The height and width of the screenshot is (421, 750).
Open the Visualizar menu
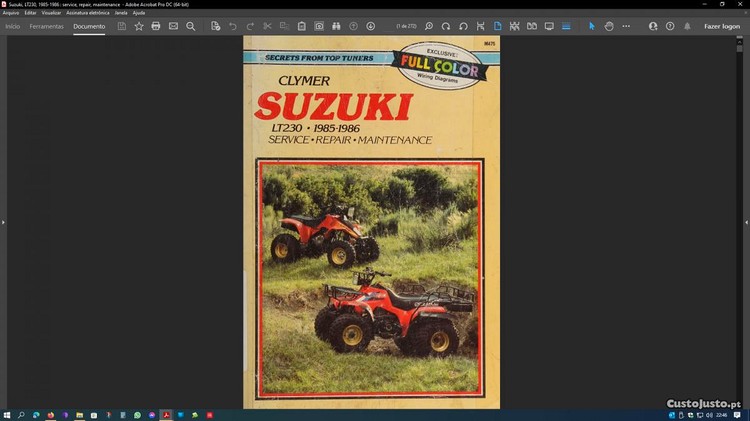(x=51, y=12)
